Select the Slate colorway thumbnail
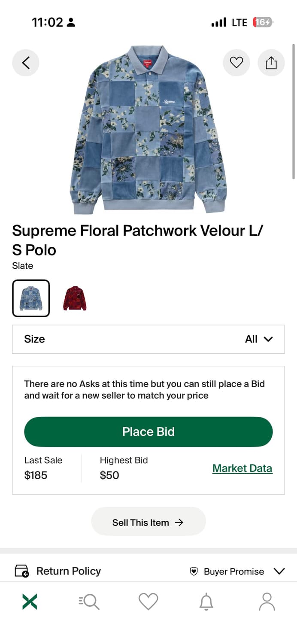Image resolution: width=297 pixels, height=644 pixels. click(30, 298)
